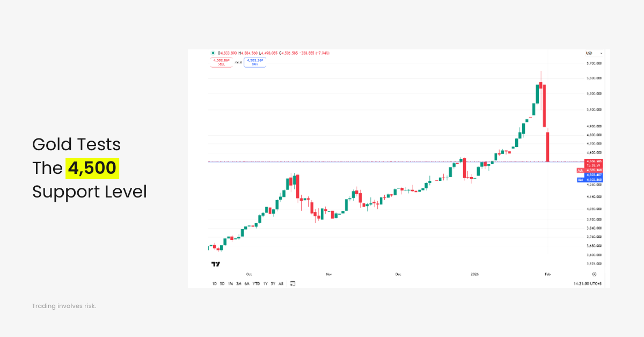This screenshot has width=644, height=337.
Task: Click the BUY button showing 4,505.360
Action: point(254,62)
